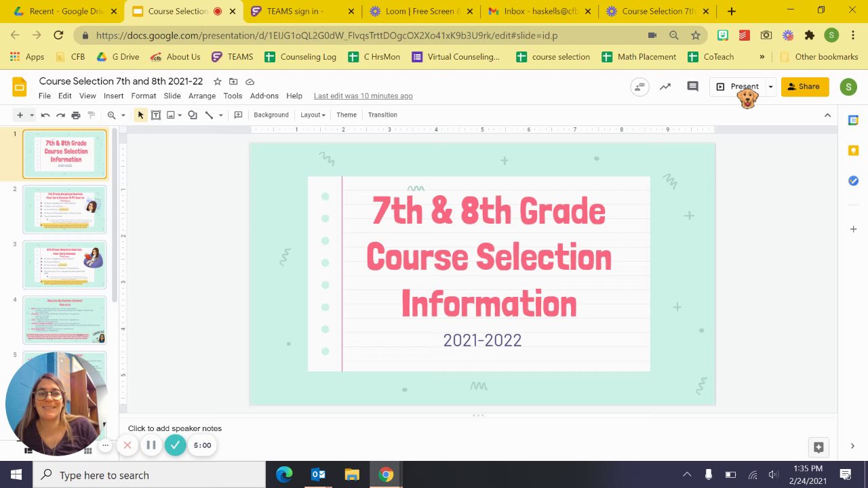The width and height of the screenshot is (868, 488).
Task: Open Google Keep in side panel
Action: pos(853,150)
